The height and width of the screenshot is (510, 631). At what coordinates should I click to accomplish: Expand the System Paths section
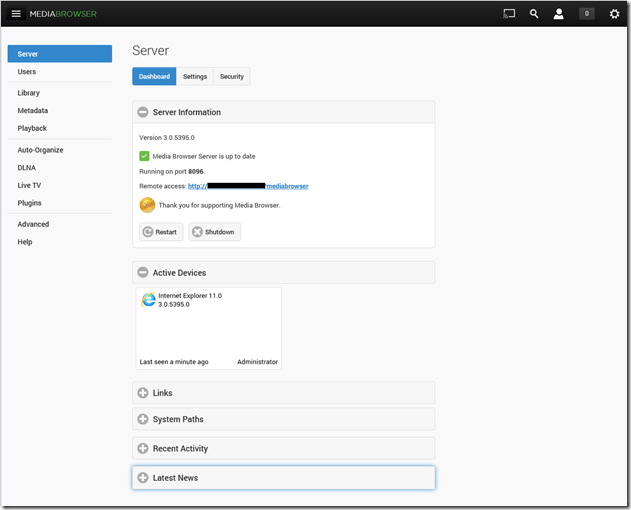[143, 419]
